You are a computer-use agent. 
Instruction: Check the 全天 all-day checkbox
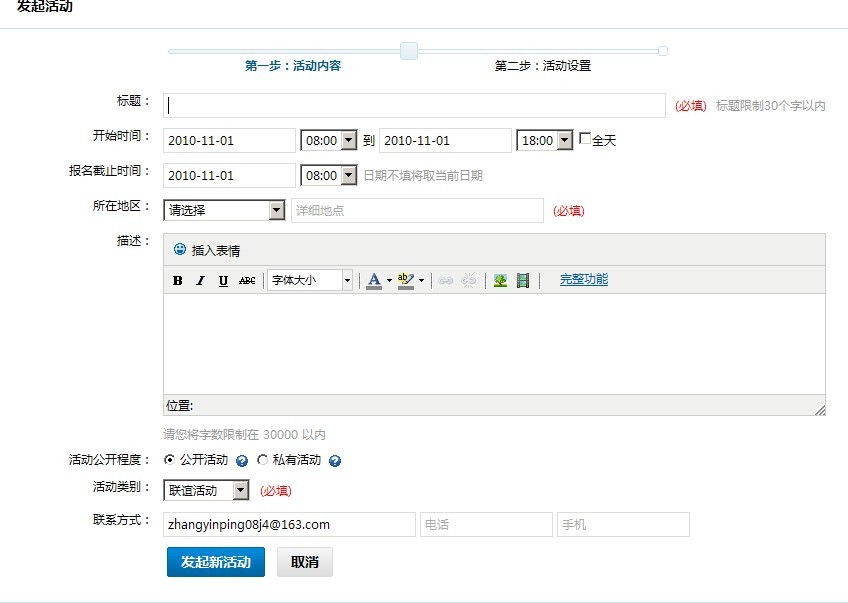tap(585, 138)
